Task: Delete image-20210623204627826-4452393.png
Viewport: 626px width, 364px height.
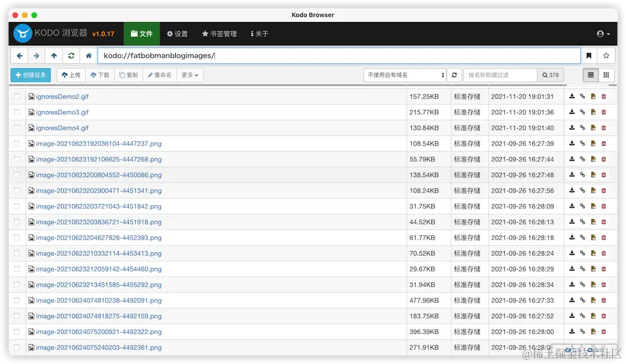Action: click(x=603, y=238)
